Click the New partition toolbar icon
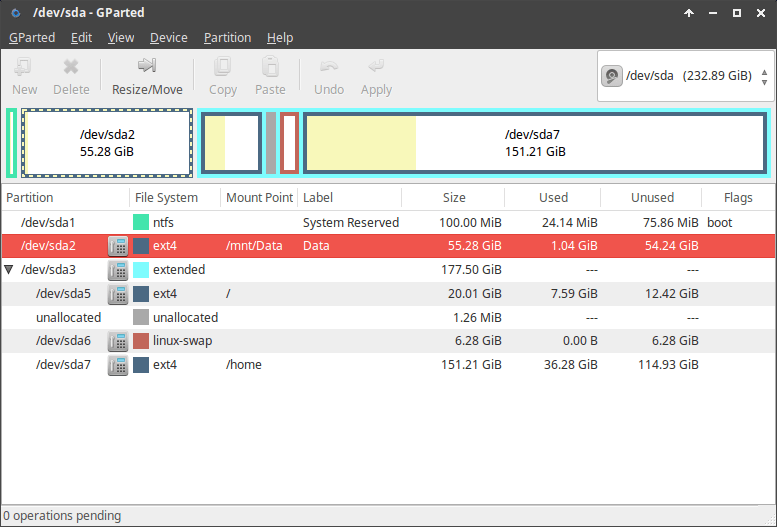 [x=24, y=66]
